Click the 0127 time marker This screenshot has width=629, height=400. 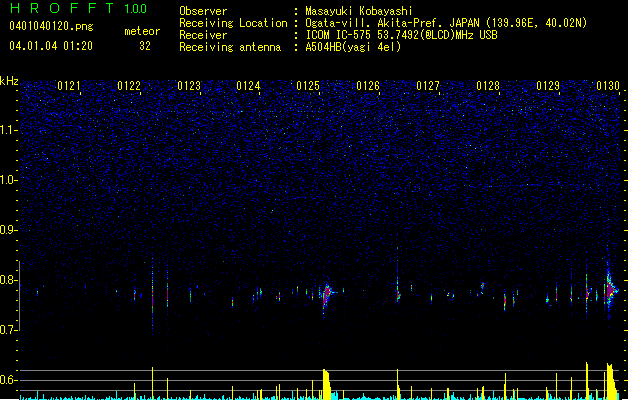(x=428, y=85)
